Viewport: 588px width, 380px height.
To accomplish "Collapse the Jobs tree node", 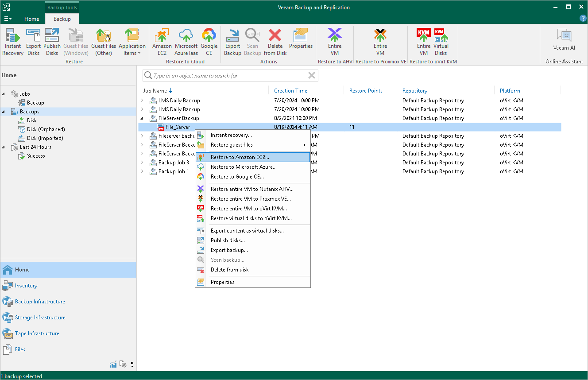I will click(4, 94).
